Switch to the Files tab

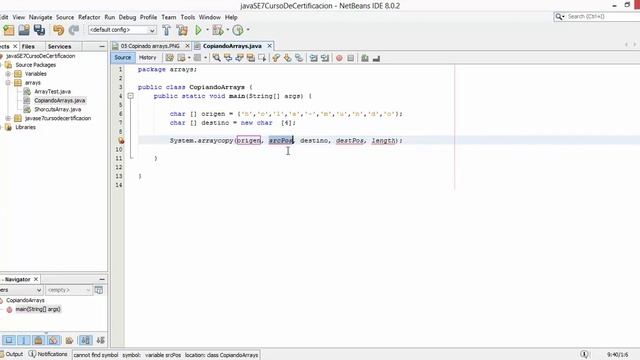point(28,47)
